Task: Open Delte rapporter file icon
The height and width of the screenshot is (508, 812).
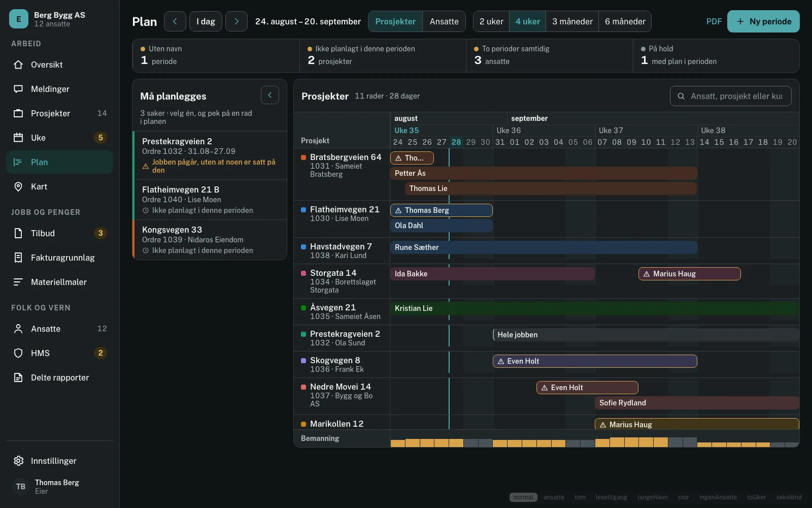Action: click(x=18, y=377)
